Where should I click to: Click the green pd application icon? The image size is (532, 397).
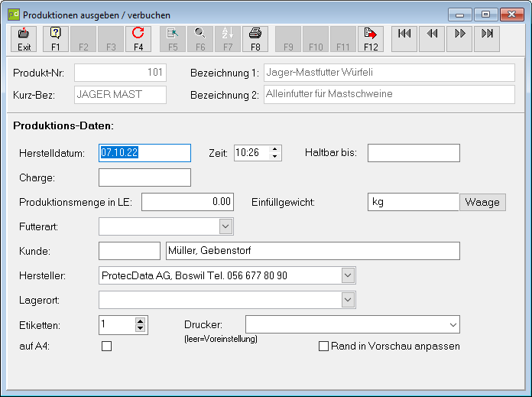(x=14, y=15)
